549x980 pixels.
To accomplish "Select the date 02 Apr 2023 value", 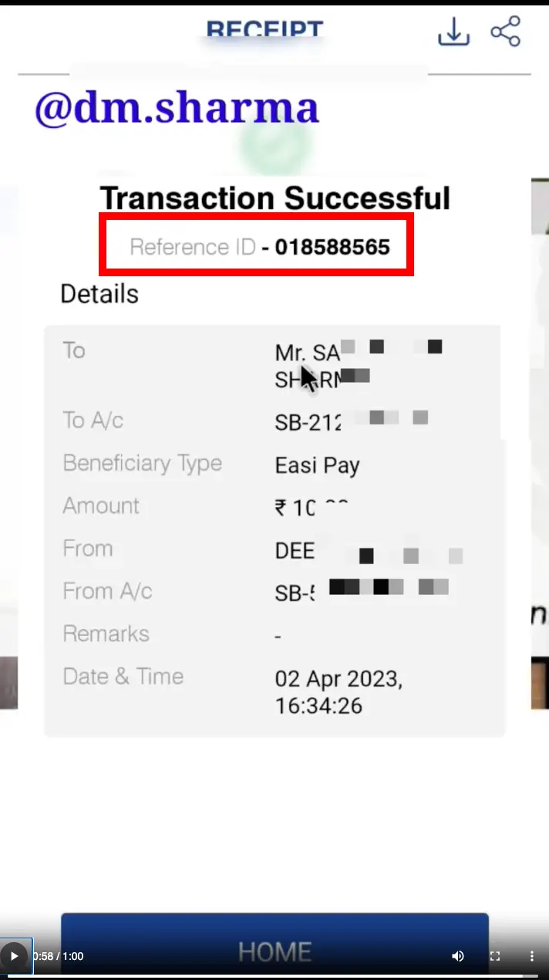I will 338,680.
